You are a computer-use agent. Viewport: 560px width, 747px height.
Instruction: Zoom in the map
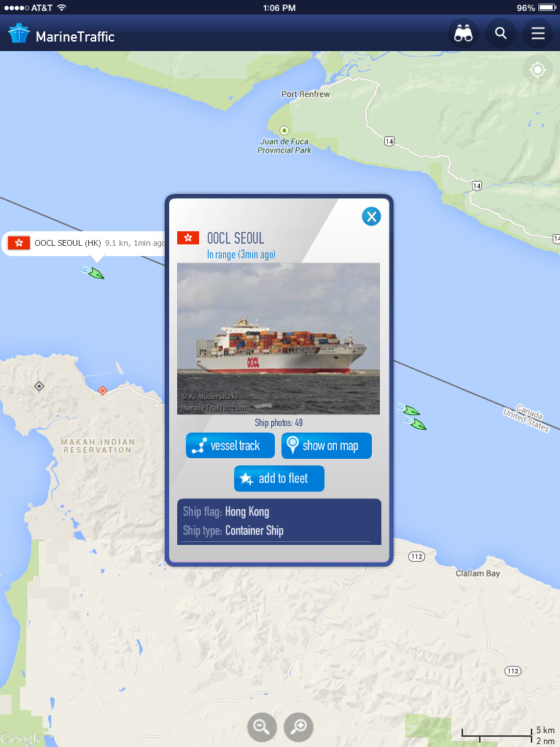point(298,727)
